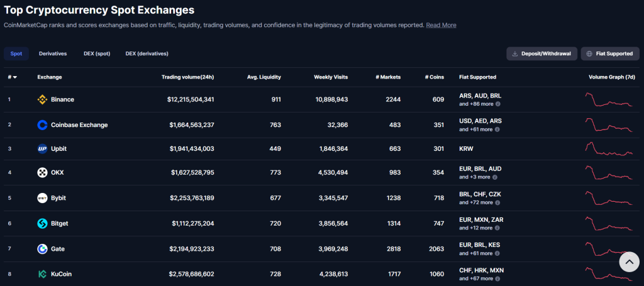Open the Bybit exchange name link
This screenshot has width=644, height=286.
(58, 198)
